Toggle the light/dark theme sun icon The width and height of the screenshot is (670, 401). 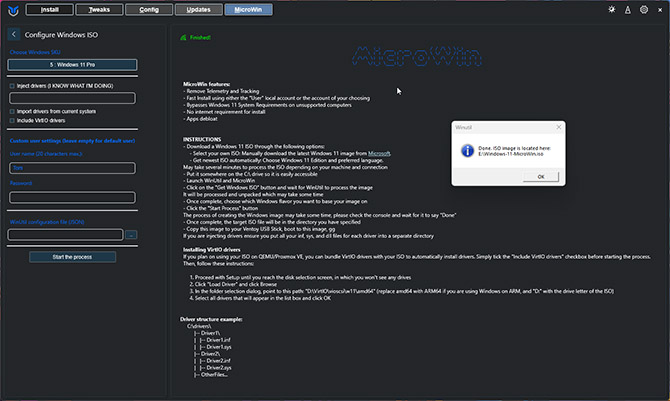[613, 10]
